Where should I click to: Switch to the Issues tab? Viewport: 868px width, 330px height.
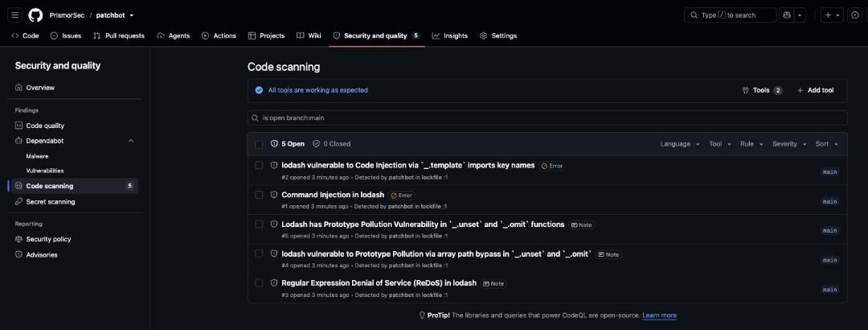pyautogui.click(x=66, y=35)
